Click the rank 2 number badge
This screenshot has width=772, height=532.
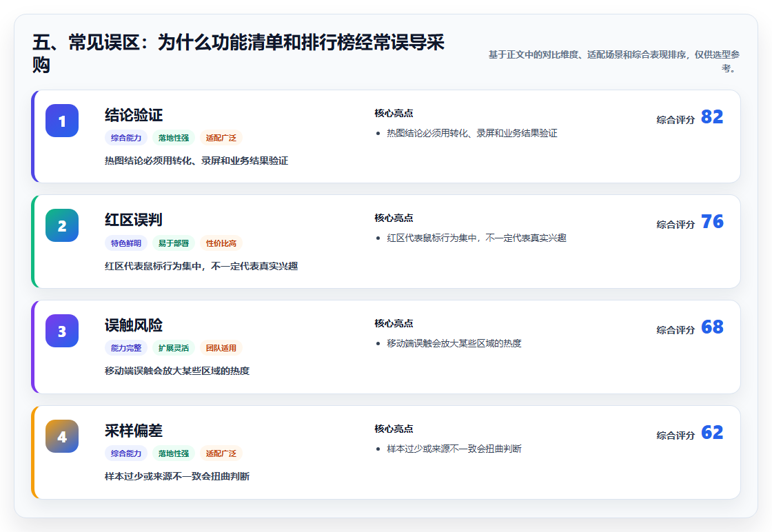(x=62, y=225)
